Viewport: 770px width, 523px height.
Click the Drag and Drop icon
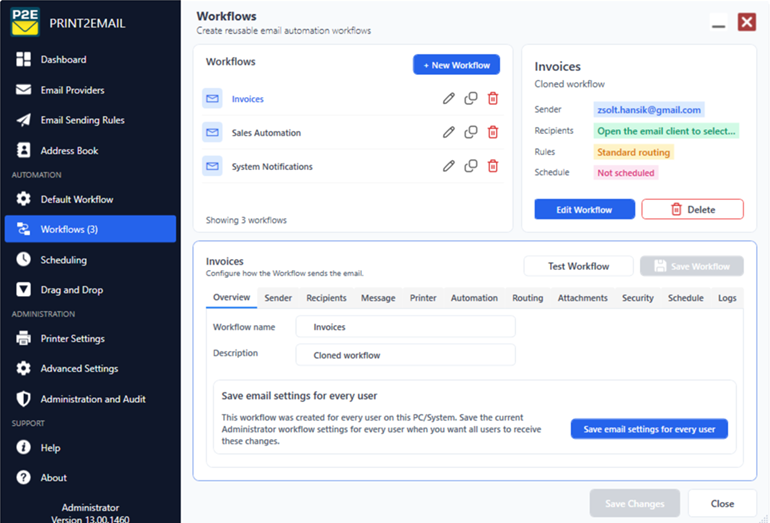(x=23, y=290)
